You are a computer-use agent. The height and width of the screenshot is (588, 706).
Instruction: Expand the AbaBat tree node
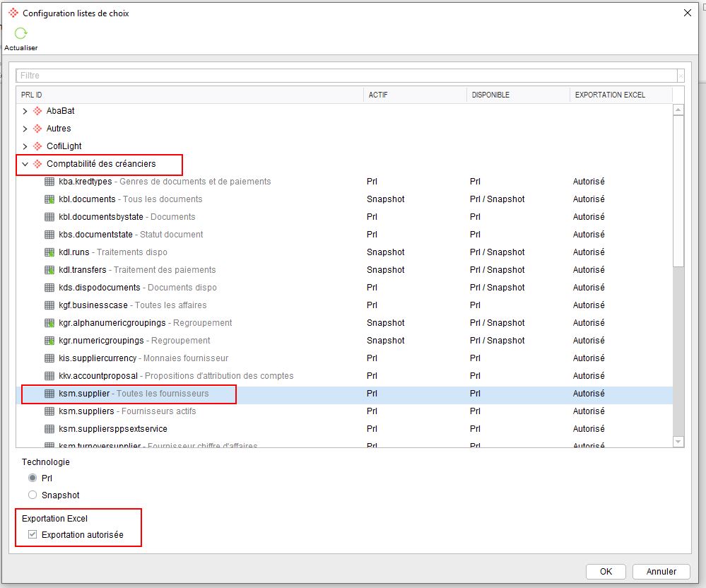tap(25, 111)
